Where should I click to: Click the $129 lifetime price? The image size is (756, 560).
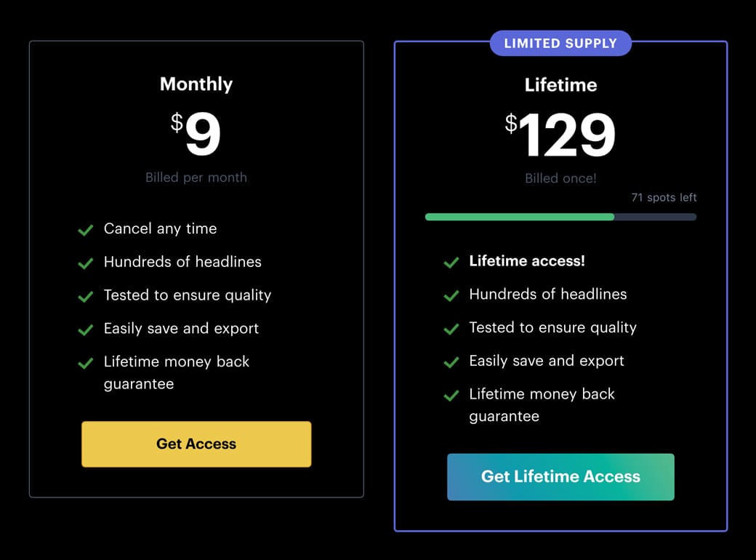[560, 135]
